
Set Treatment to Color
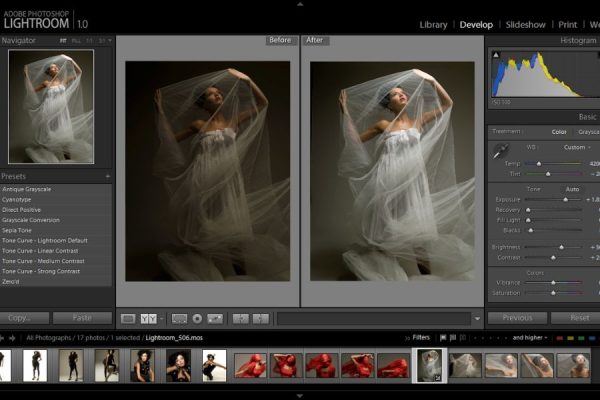point(559,131)
